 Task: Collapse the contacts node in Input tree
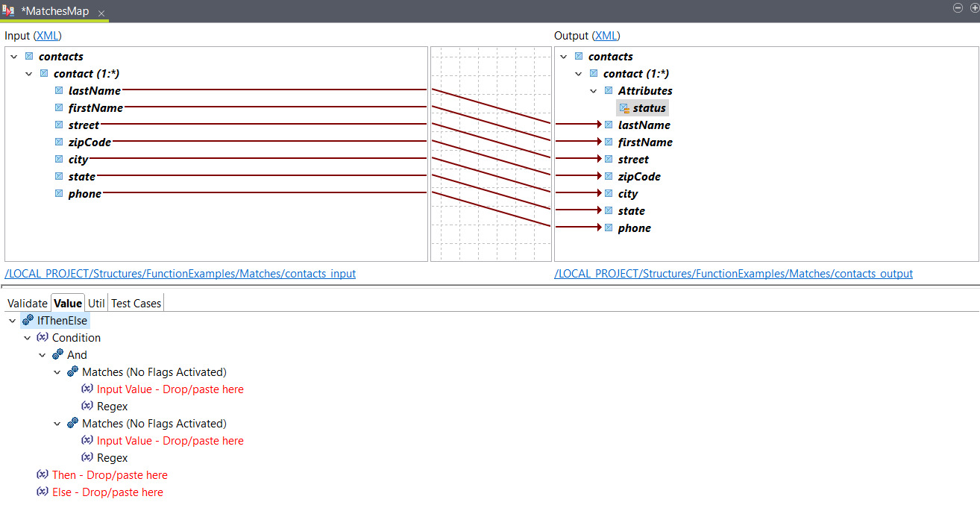[13, 56]
